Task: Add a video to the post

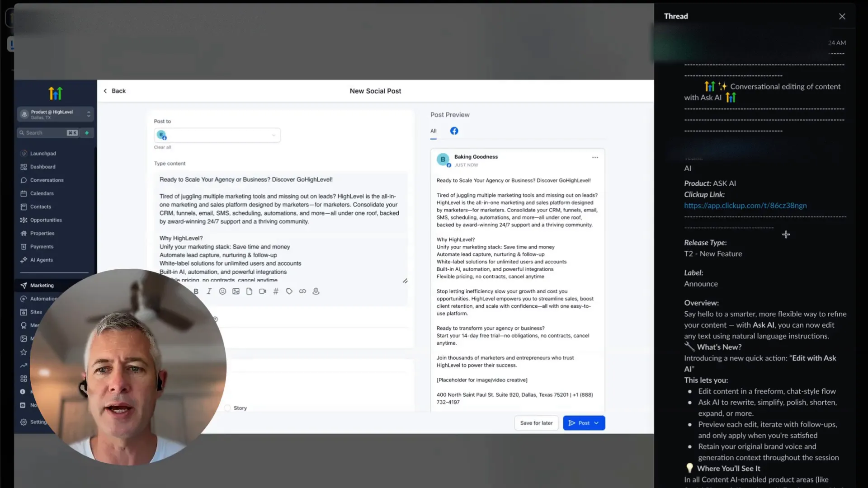Action: 263,291
